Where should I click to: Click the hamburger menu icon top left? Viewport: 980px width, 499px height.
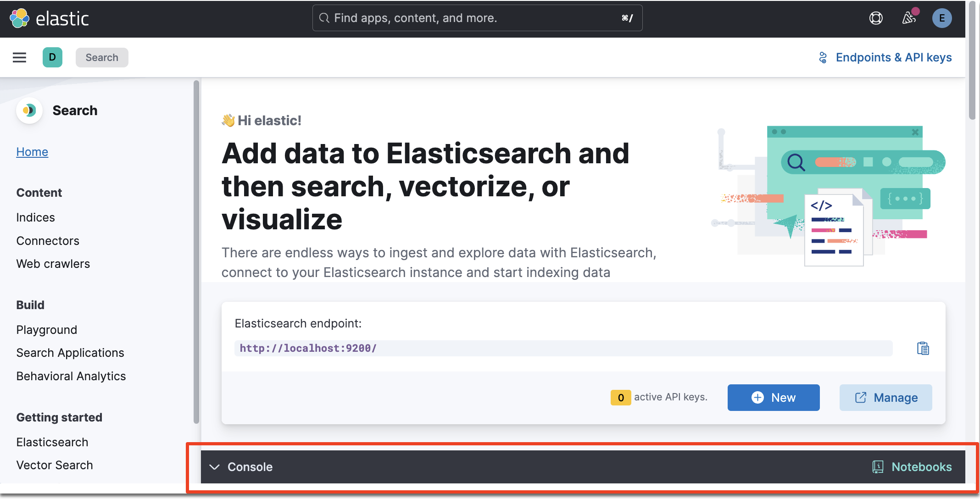[20, 57]
